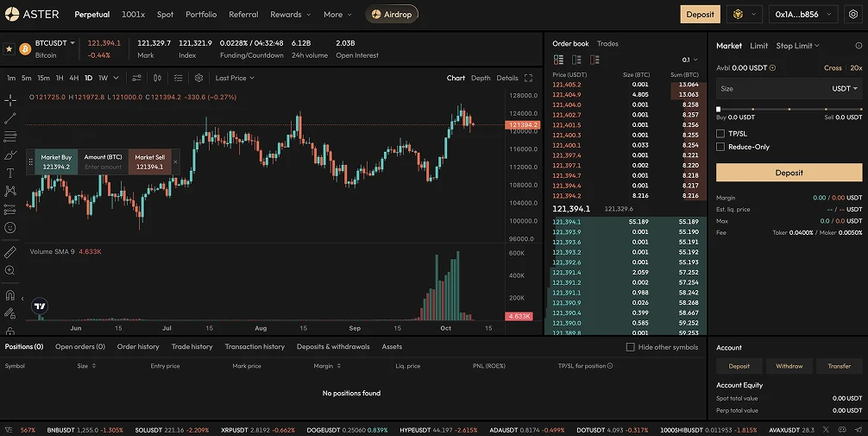Enable the TP/SL checkbox

coord(720,134)
